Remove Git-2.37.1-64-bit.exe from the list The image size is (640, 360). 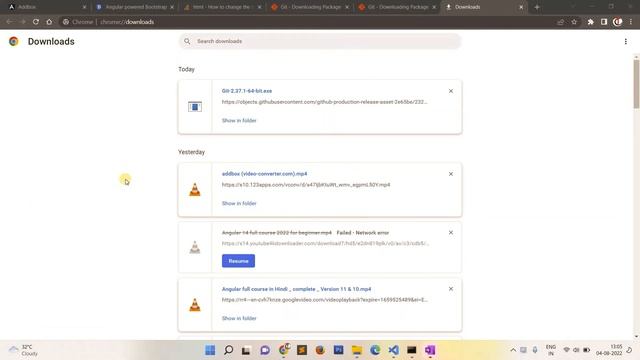pos(451,91)
